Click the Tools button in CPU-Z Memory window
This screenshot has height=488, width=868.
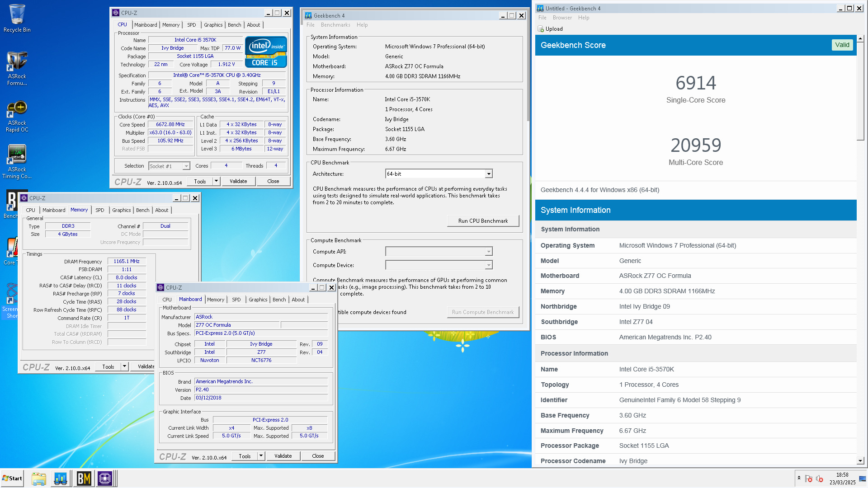tap(108, 367)
